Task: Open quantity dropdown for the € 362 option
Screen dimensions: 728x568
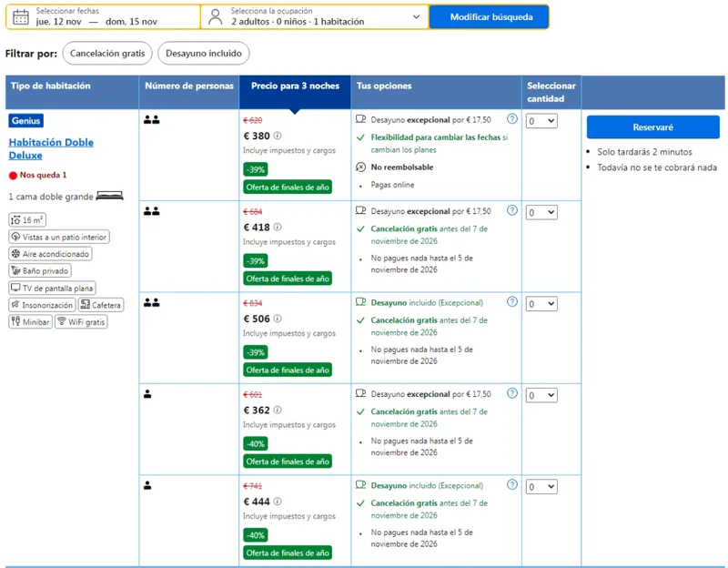Action: coord(541,396)
